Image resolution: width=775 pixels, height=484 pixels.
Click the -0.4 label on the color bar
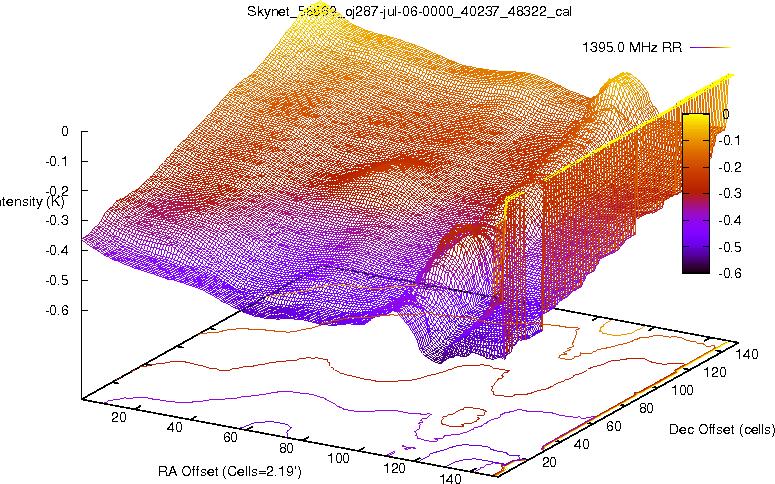click(x=730, y=220)
